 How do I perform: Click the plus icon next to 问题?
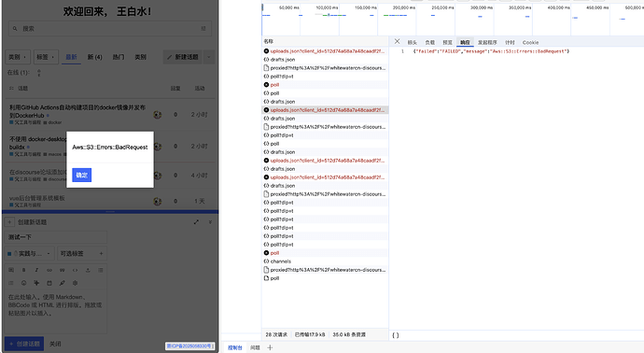click(270, 347)
